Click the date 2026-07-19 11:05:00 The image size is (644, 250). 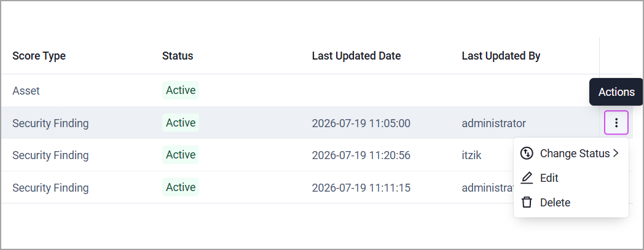pyautogui.click(x=361, y=123)
